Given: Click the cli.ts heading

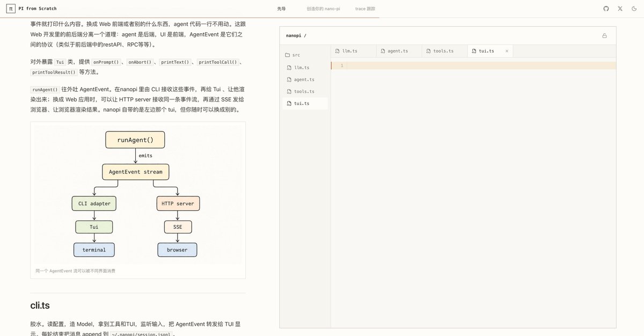Looking at the screenshot, I should 40,305.
